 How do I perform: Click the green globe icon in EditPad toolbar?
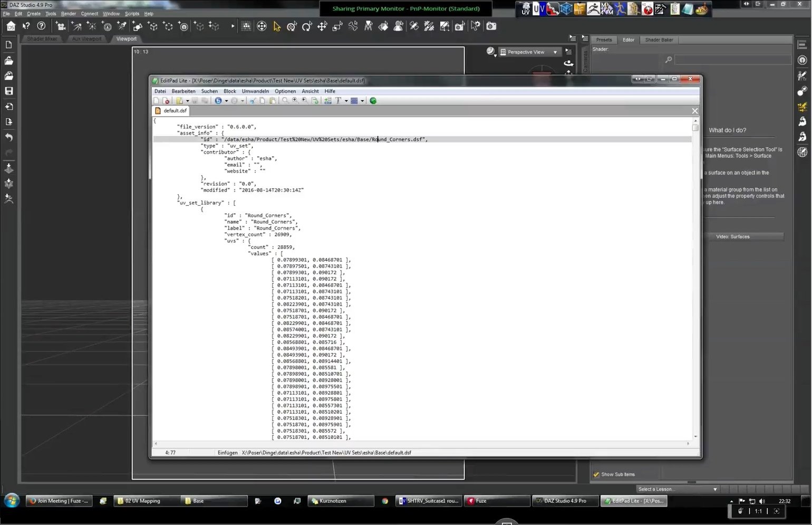coord(373,101)
